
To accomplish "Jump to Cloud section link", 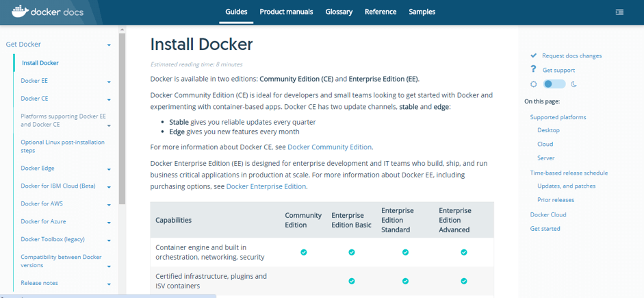I will 545,144.
